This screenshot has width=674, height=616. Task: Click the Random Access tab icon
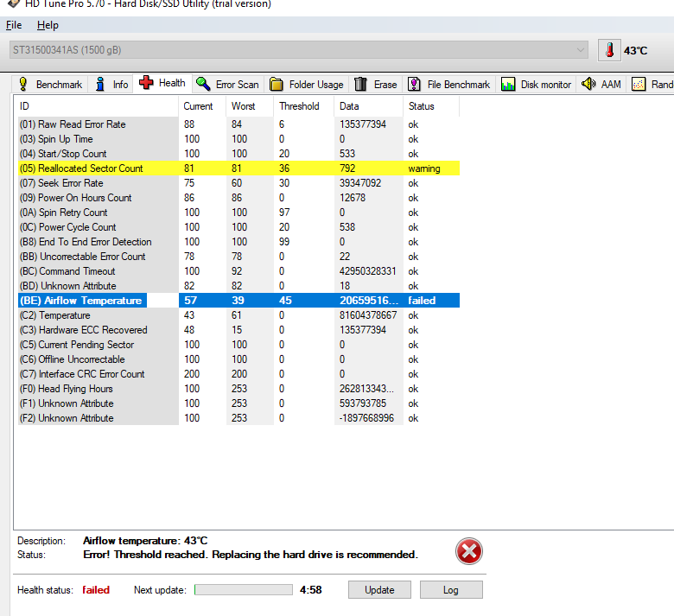[639, 85]
